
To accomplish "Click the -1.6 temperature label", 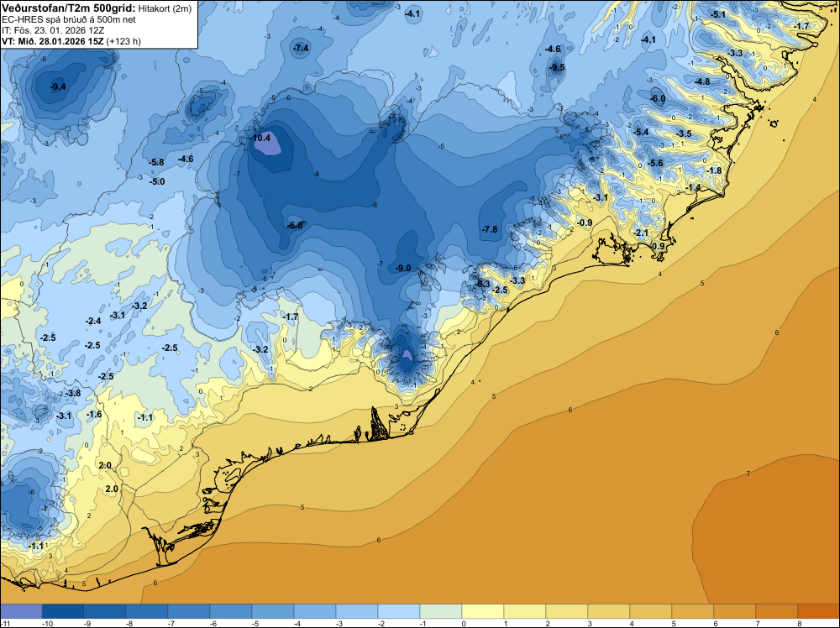I will 94,415.
